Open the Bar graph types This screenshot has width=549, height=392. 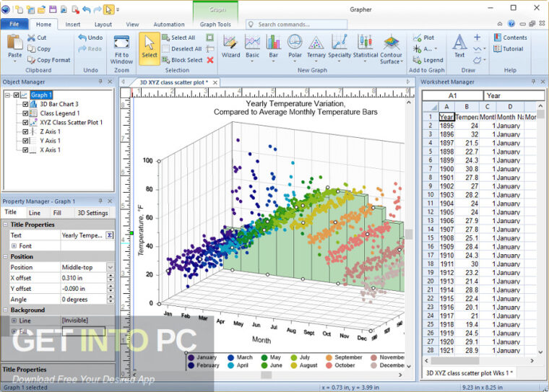coord(274,48)
